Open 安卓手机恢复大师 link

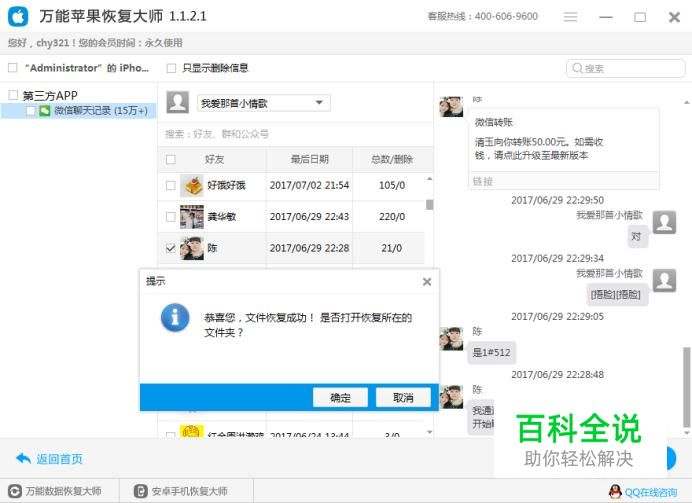[x=189, y=491]
